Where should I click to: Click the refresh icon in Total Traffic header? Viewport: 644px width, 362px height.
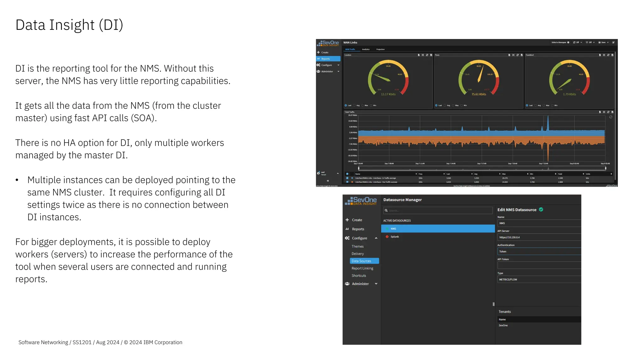608,112
